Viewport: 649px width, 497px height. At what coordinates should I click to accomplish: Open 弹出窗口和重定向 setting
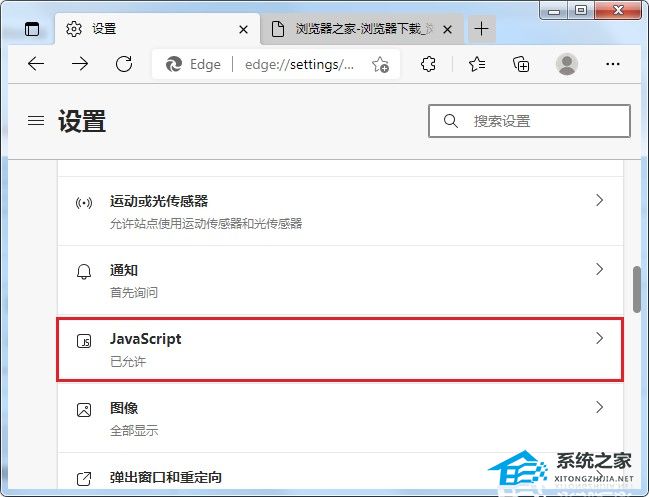(x=166, y=477)
